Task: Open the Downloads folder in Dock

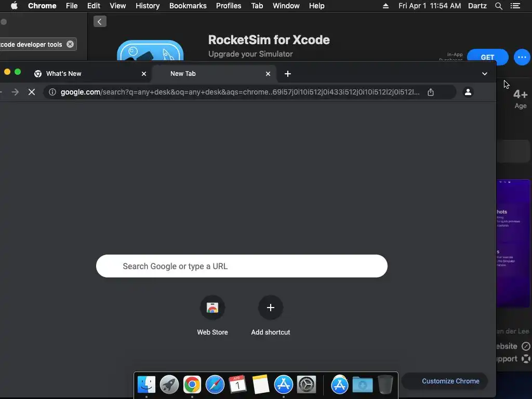Action: (362, 385)
